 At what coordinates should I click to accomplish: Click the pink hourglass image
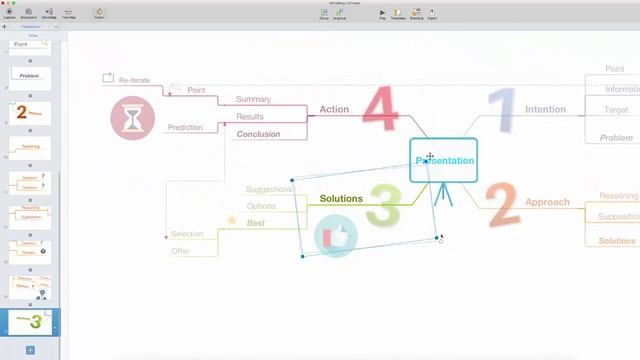point(133,118)
